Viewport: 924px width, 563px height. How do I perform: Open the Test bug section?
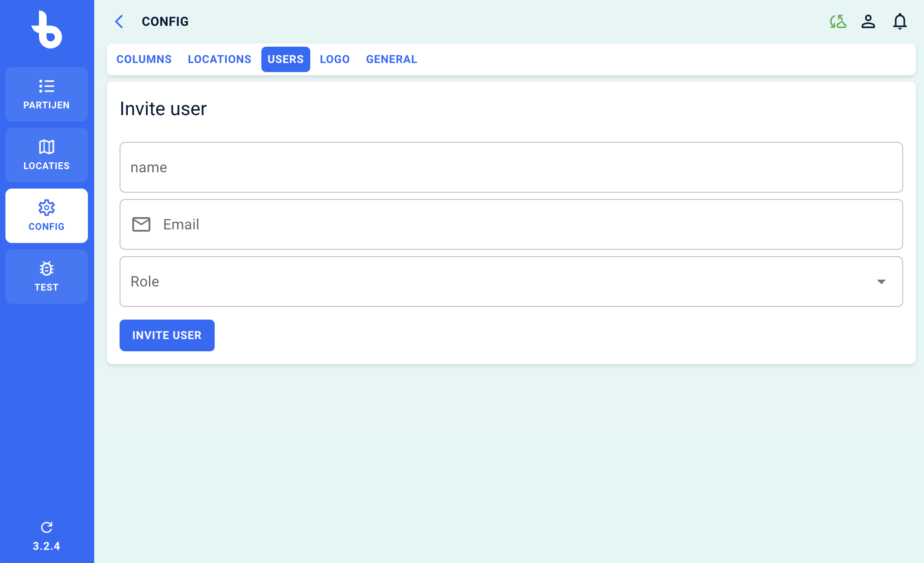pyautogui.click(x=47, y=277)
